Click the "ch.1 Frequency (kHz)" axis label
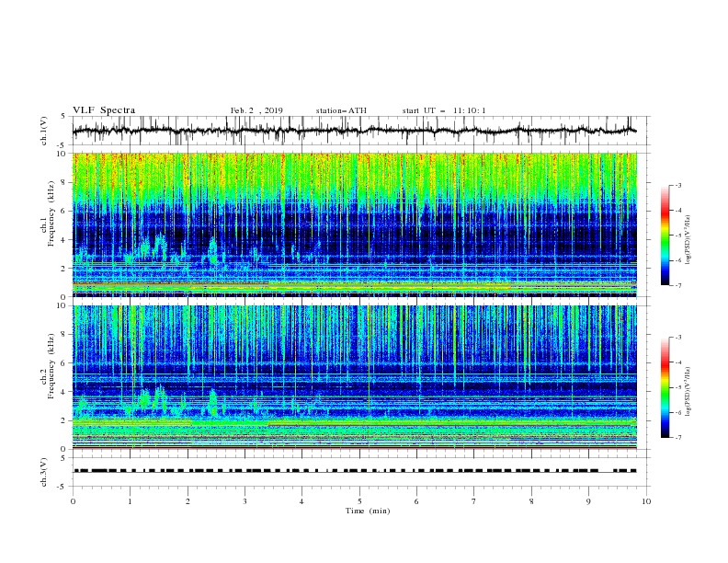This screenshot has width=728, height=563. [x=49, y=214]
